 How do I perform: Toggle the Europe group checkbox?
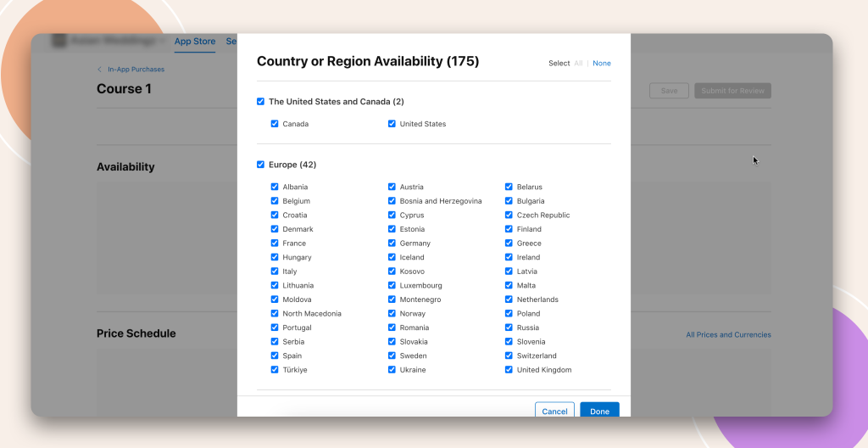[261, 165]
